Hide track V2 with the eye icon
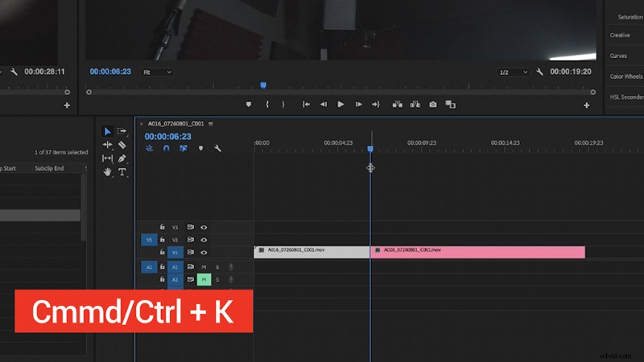 point(204,240)
